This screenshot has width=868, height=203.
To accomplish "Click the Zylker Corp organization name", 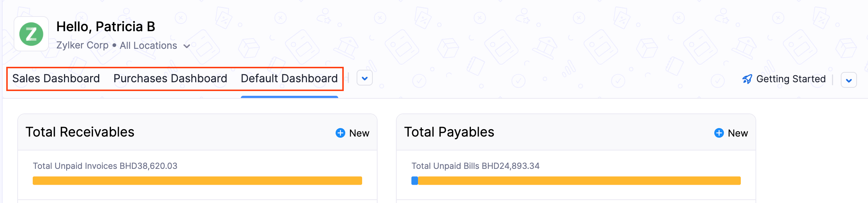I will tap(82, 46).
